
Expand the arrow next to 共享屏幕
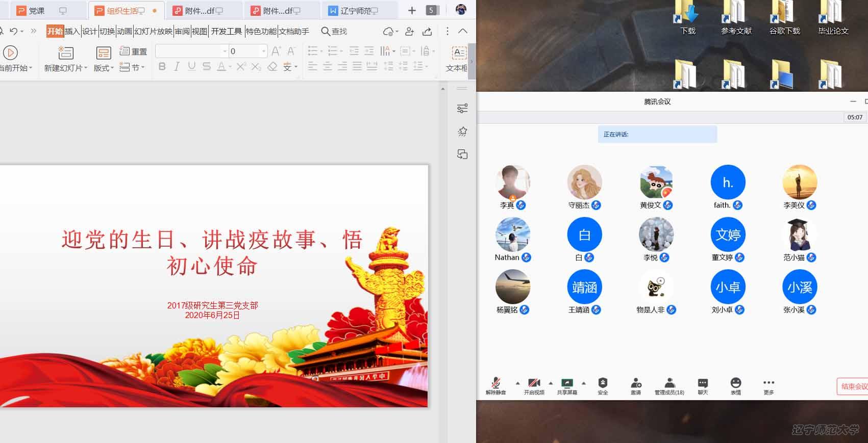pyautogui.click(x=584, y=383)
